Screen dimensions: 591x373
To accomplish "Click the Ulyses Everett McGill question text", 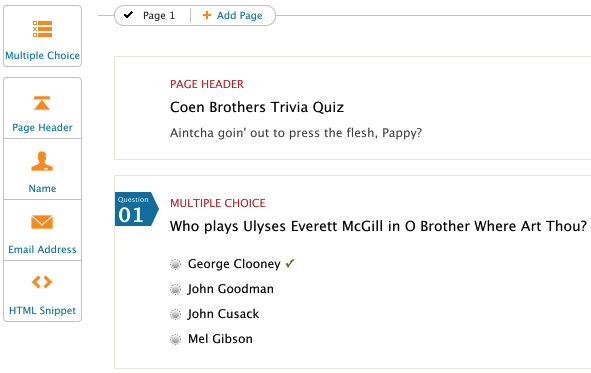I will click(378, 226).
